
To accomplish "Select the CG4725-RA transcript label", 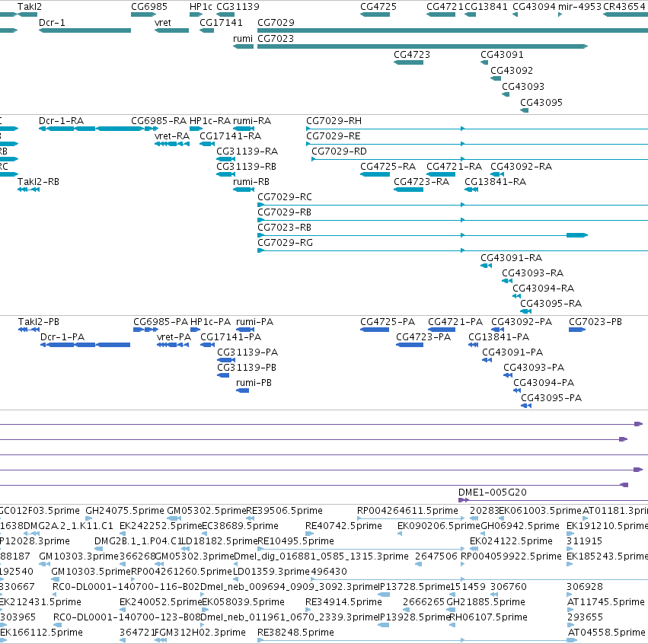I will [x=388, y=167].
